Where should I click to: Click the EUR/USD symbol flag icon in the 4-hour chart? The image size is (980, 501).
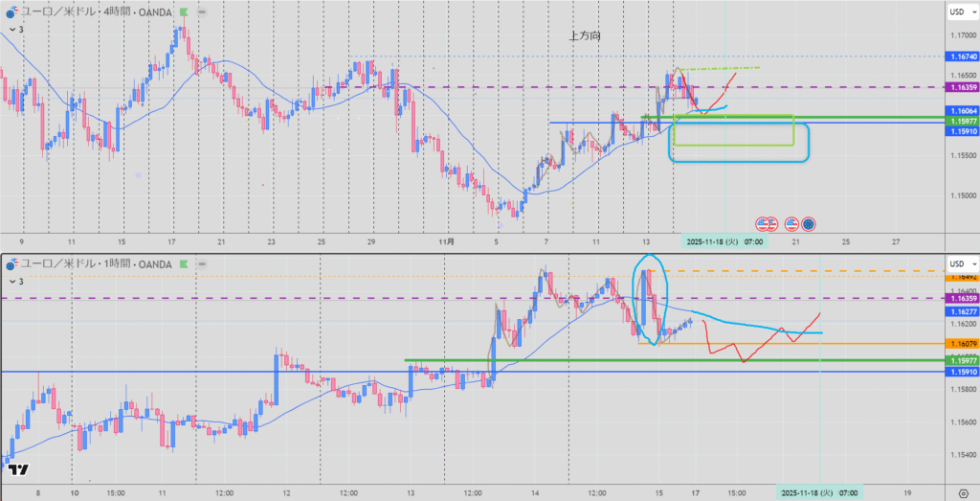point(11,12)
